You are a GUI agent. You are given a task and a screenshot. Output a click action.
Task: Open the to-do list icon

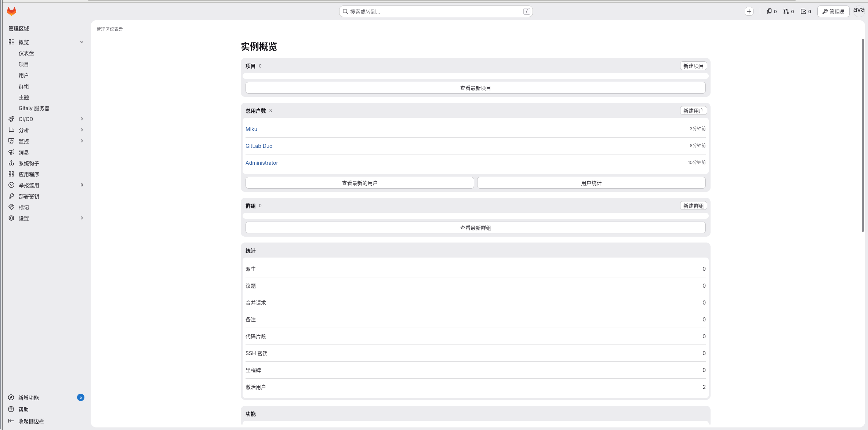coord(806,11)
